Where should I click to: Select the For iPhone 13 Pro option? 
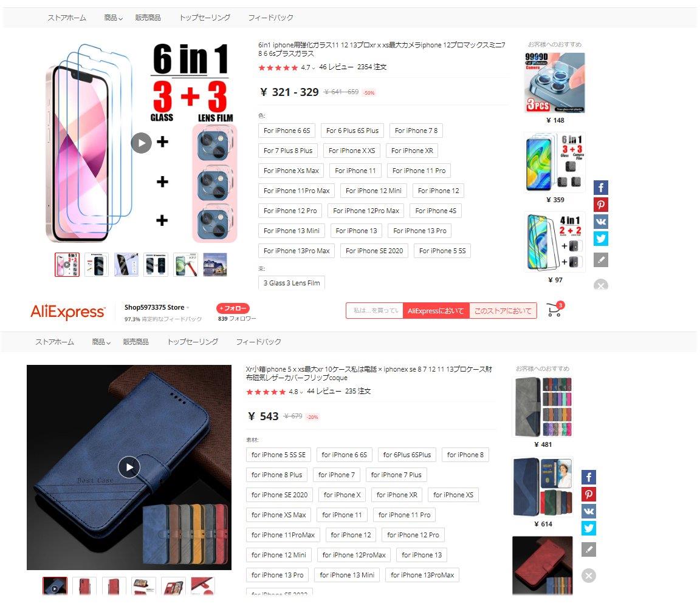pos(420,231)
